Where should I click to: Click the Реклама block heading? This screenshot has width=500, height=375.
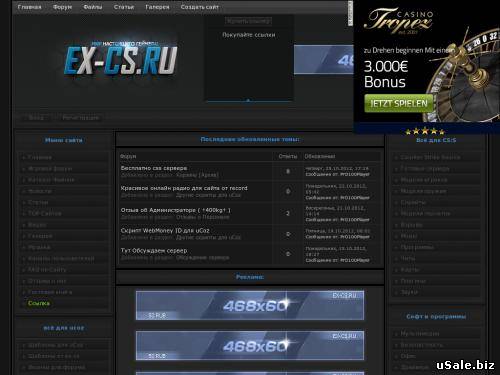pos(250,277)
